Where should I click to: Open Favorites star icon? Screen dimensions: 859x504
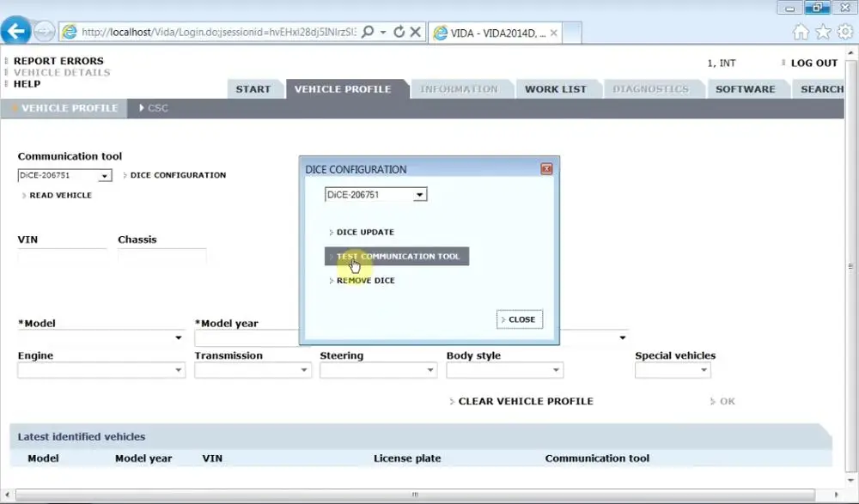tap(824, 32)
